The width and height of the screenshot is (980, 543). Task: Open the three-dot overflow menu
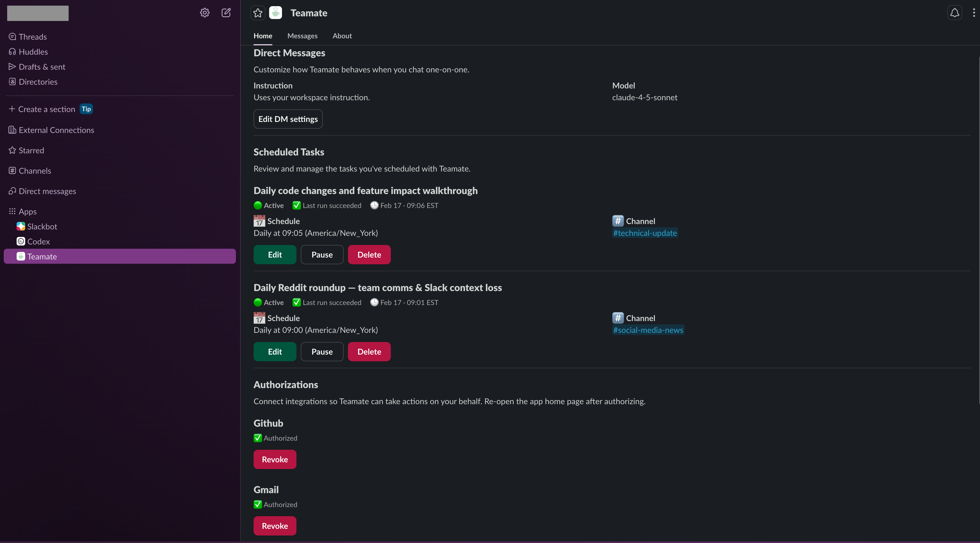click(x=974, y=13)
